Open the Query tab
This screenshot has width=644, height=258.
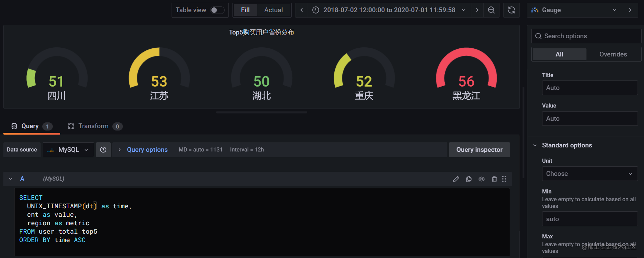point(32,126)
